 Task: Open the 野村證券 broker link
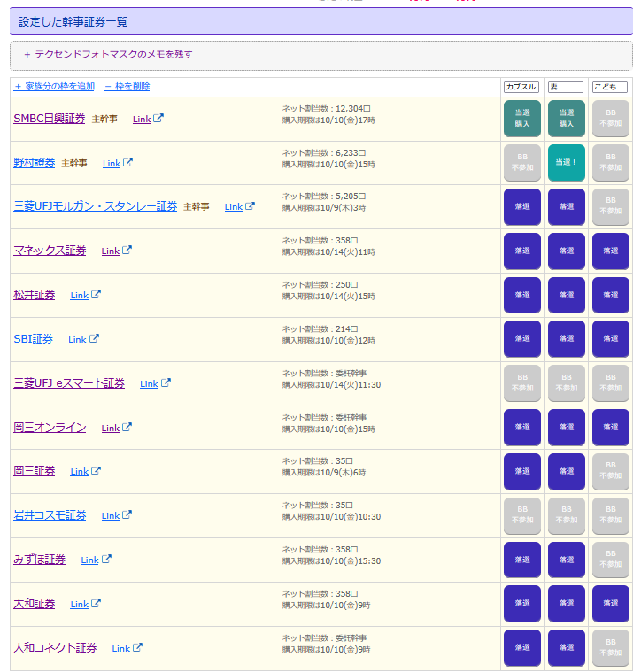coord(35,163)
